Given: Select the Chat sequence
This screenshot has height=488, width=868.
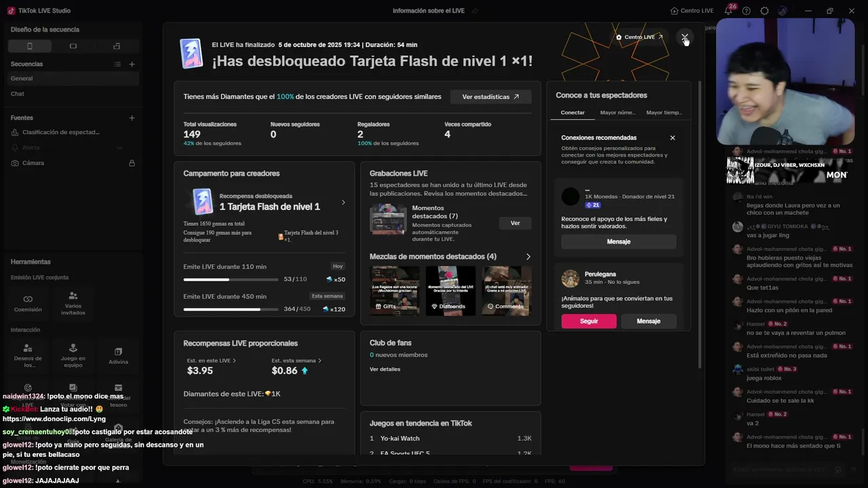Looking at the screenshot, I should tap(73, 94).
